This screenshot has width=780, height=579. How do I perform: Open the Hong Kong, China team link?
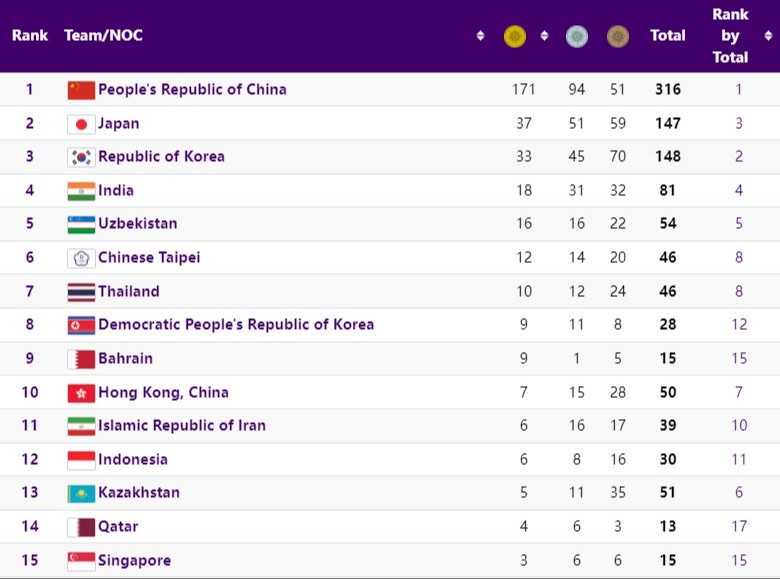[163, 392]
